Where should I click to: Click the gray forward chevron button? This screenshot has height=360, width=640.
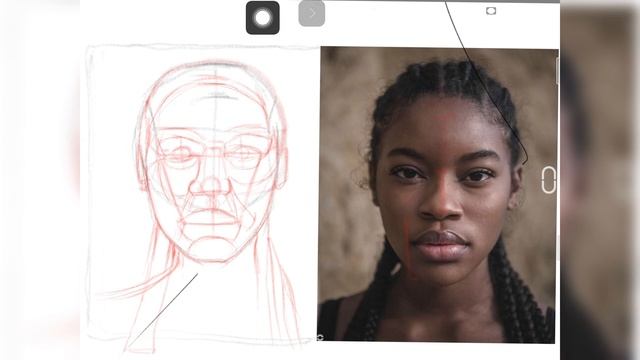(312, 13)
